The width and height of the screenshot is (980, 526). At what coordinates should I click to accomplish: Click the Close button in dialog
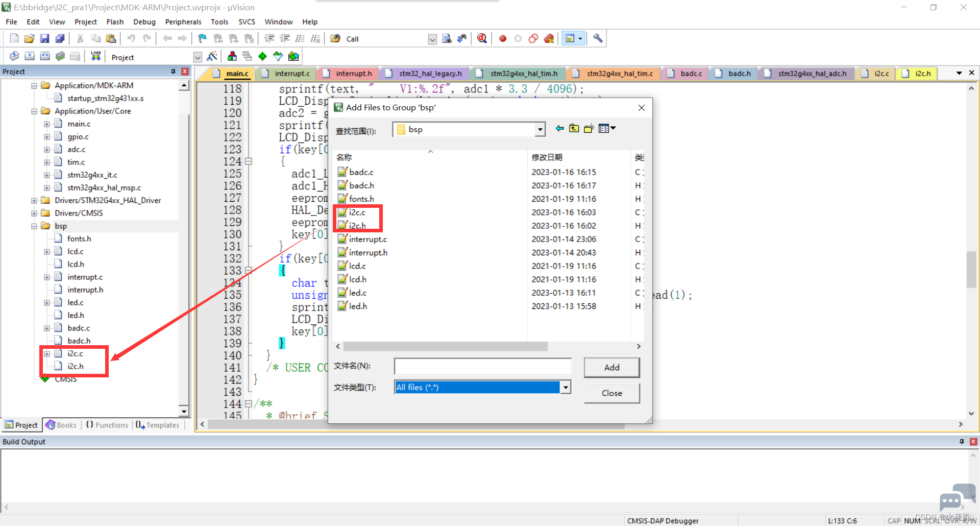click(611, 393)
